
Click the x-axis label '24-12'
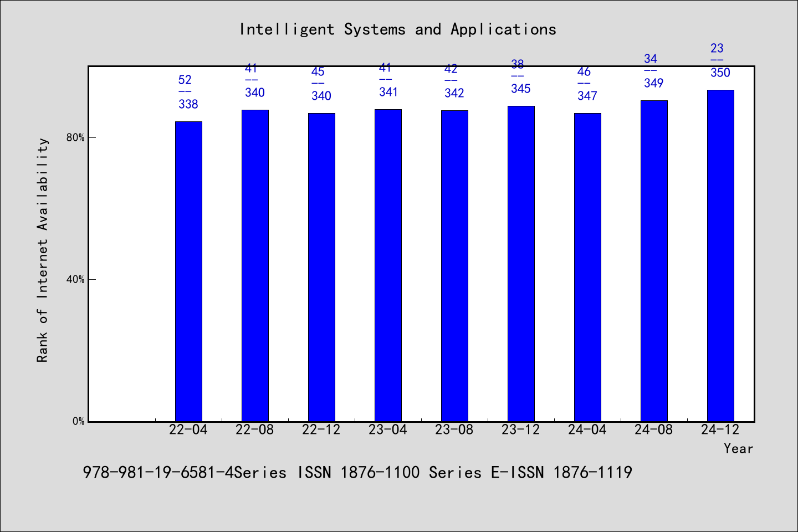point(720,429)
